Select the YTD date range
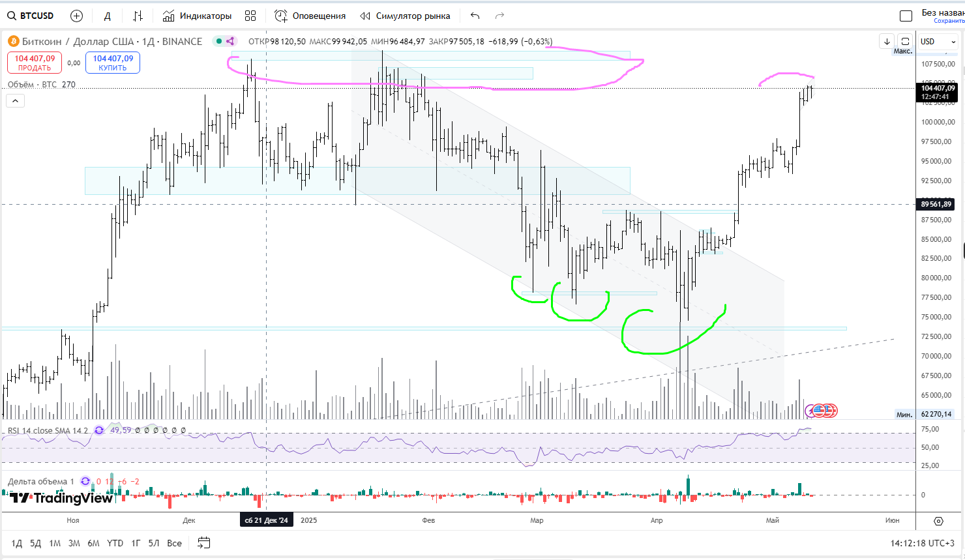This screenshot has height=560, width=965. point(115,543)
